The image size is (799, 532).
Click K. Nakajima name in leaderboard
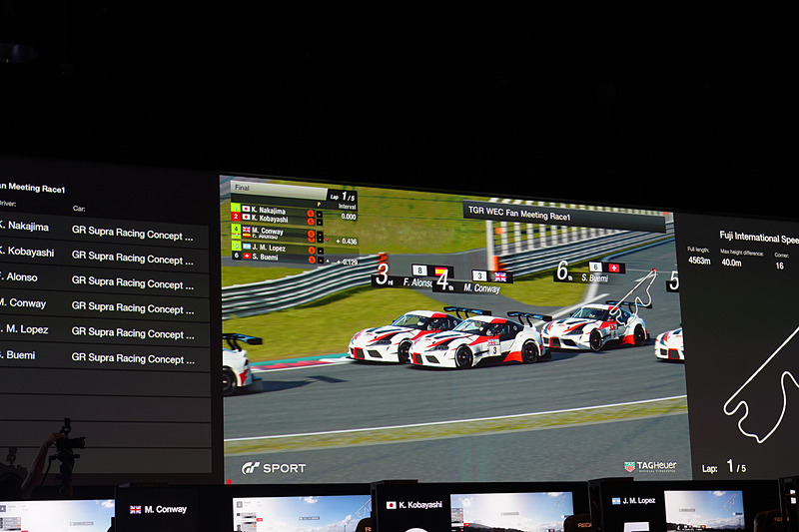[x=269, y=210]
